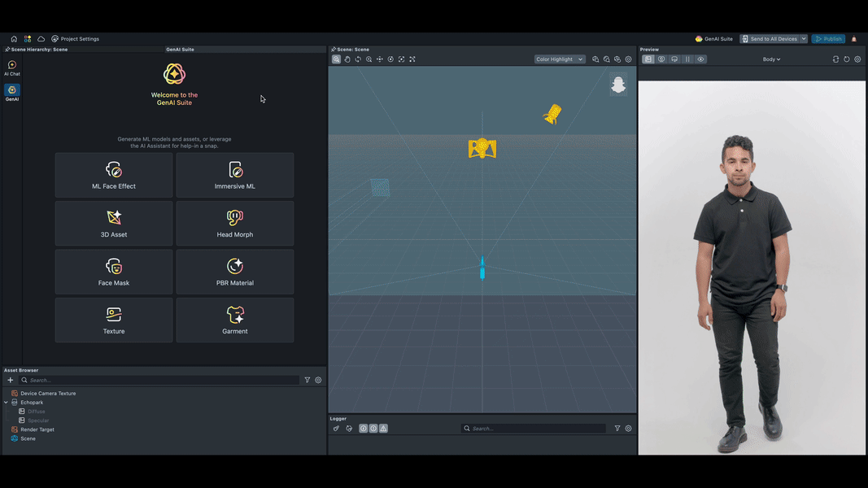Screen dimensions: 868x488
Task: Click the Publish button
Action: [828, 39]
